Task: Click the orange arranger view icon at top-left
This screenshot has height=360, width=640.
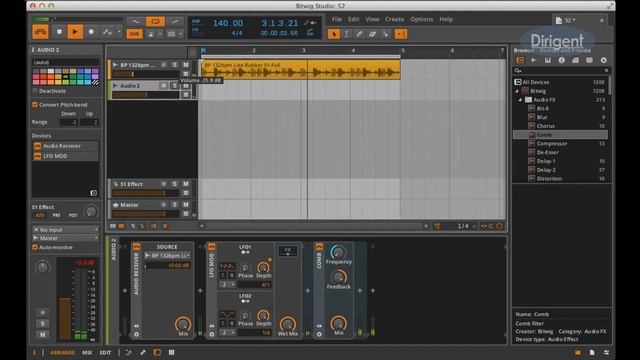Action: pyautogui.click(x=40, y=32)
